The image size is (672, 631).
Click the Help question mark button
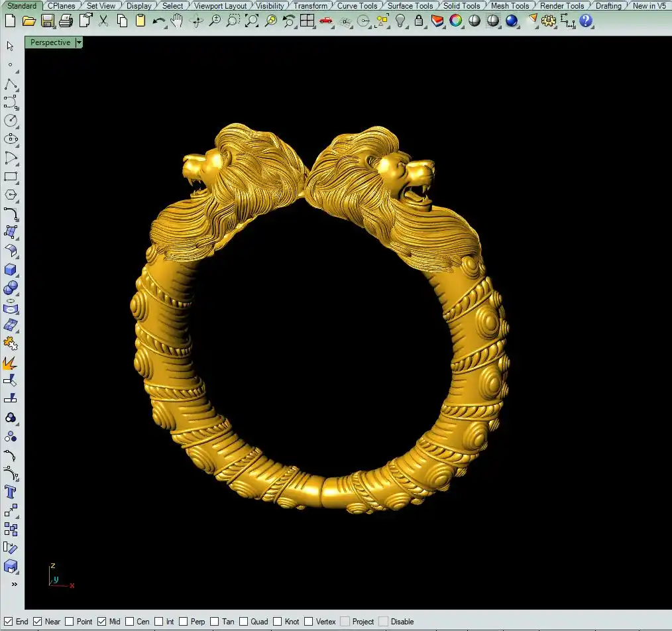pyautogui.click(x=586, y=21)
